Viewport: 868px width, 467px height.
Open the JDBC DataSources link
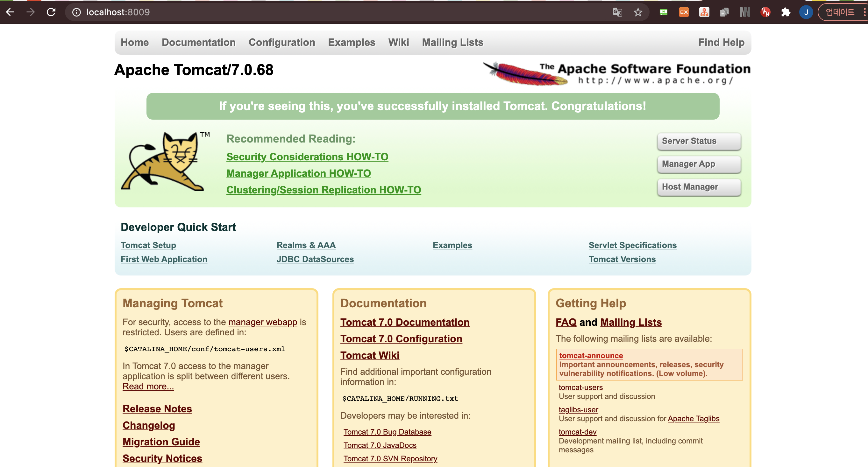(x=315, y=259)
